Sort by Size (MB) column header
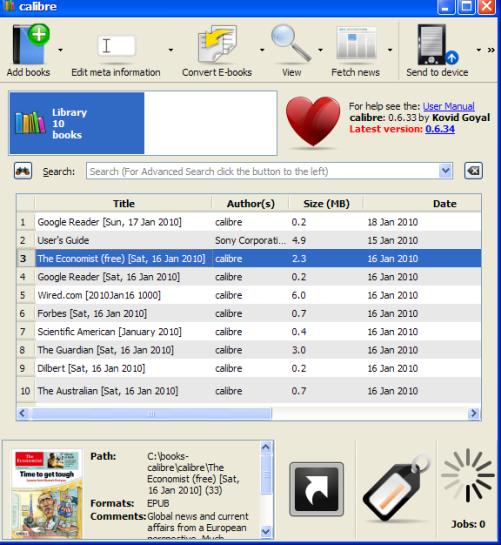Viewport: 501px width, 545px height. click(x=326, y=203)
